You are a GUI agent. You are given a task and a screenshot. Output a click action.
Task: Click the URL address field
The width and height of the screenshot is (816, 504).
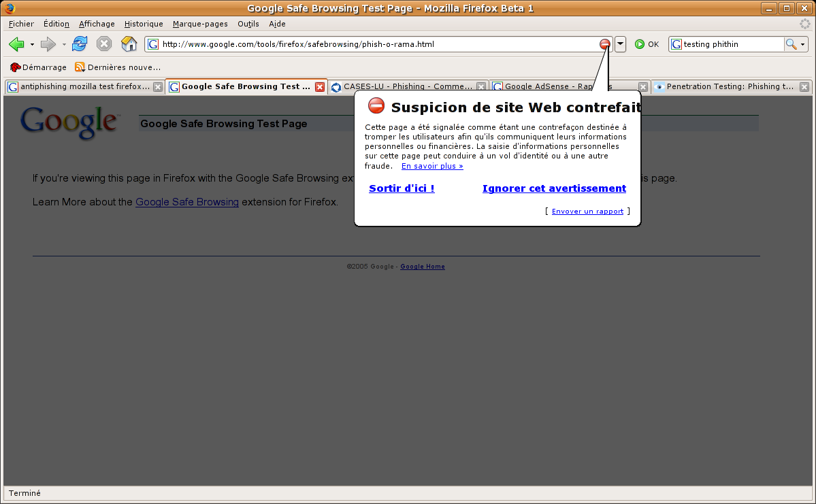[x=379, y=44]
